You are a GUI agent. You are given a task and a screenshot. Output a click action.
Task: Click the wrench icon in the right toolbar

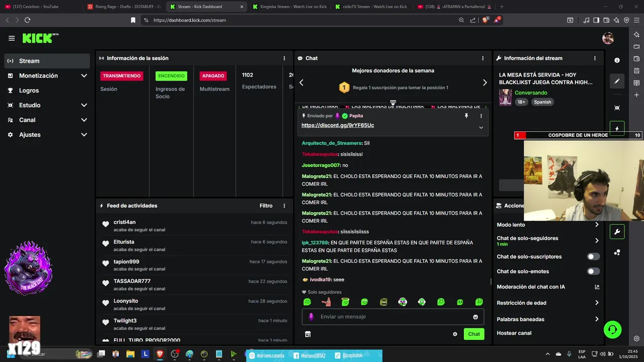pos(617,232)
